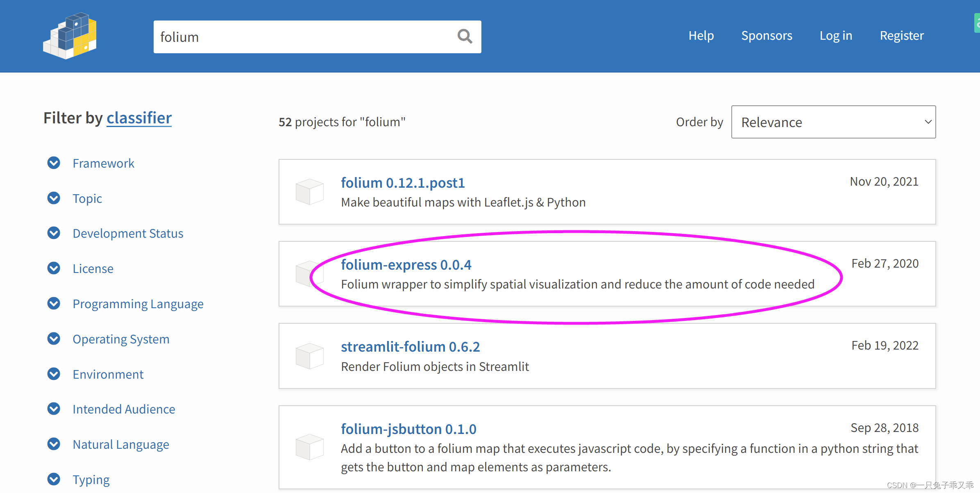The width and height of the screenshot is (980, 493).
Task: Select the Programming Language label
Action: (138, 304)
